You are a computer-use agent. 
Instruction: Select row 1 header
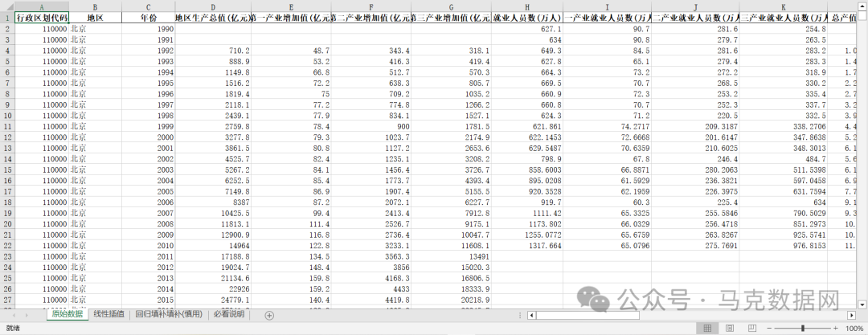pyautogui.click(x=7, y=17)
